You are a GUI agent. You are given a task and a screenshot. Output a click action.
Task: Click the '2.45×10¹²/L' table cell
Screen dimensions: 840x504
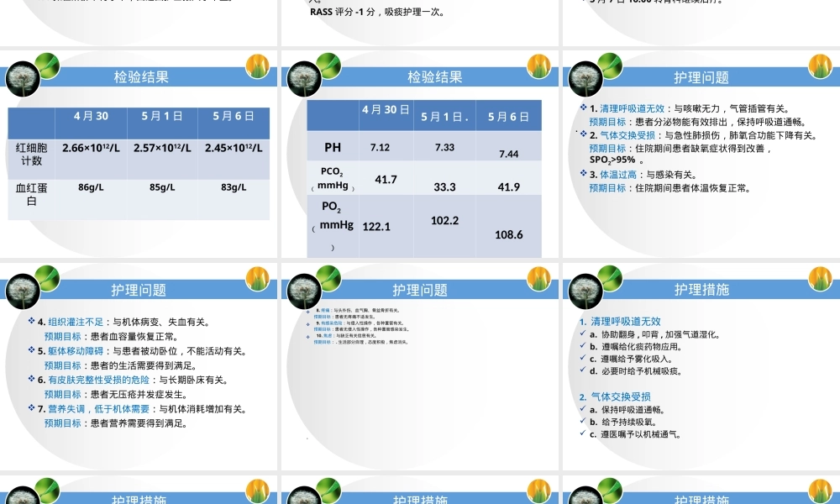(x=234, y=147)
